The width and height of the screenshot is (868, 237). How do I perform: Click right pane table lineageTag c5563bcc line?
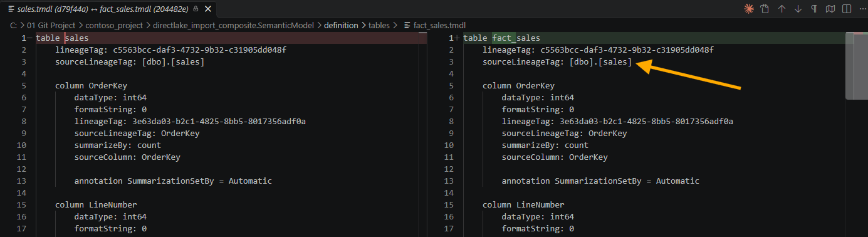[x=599, y=50]
